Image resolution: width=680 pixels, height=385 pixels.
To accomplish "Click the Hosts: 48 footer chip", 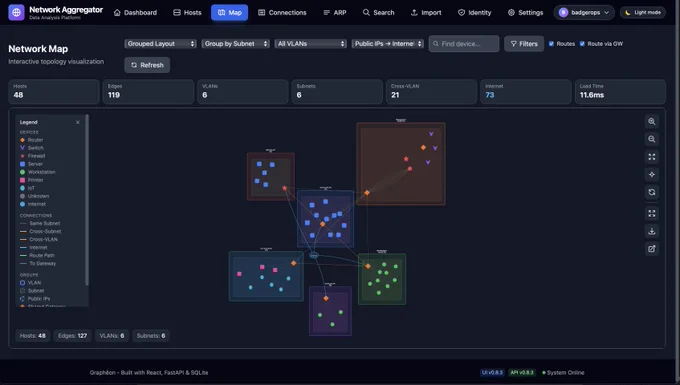I will (x=33, y=336).
